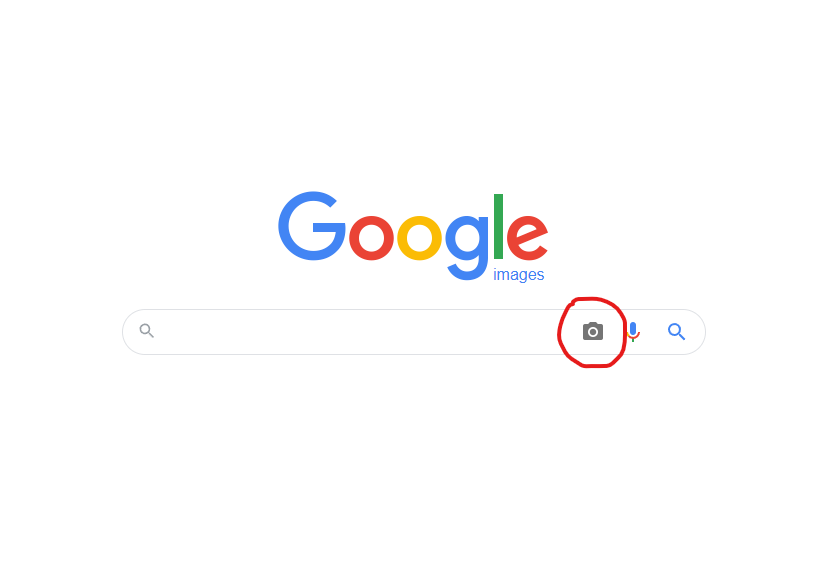Image resolution: width=828 pixels, height=582 pixels.
Task: Click the yellow "o" in Google logo
Action: (419, 238)
